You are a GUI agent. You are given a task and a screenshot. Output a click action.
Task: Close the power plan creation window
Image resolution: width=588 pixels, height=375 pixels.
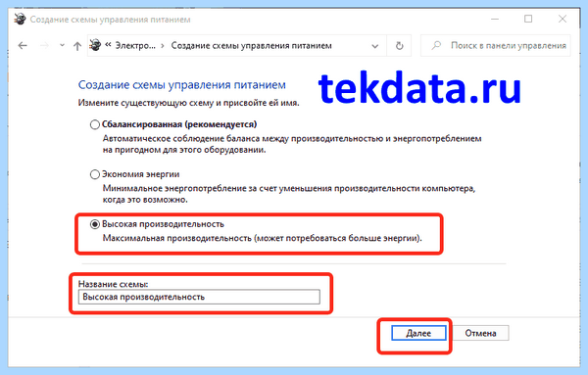(563, 19)
